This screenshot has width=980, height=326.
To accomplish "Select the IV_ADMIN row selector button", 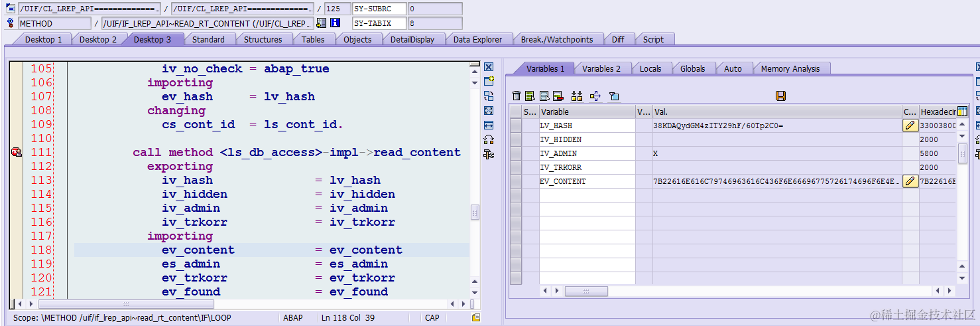I will (516, 153).
